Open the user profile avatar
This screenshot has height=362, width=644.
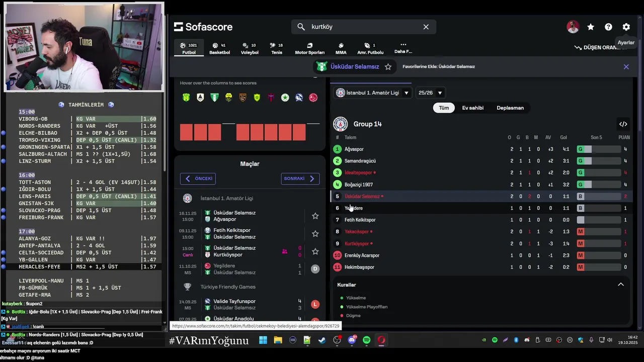tap(573, 27)
